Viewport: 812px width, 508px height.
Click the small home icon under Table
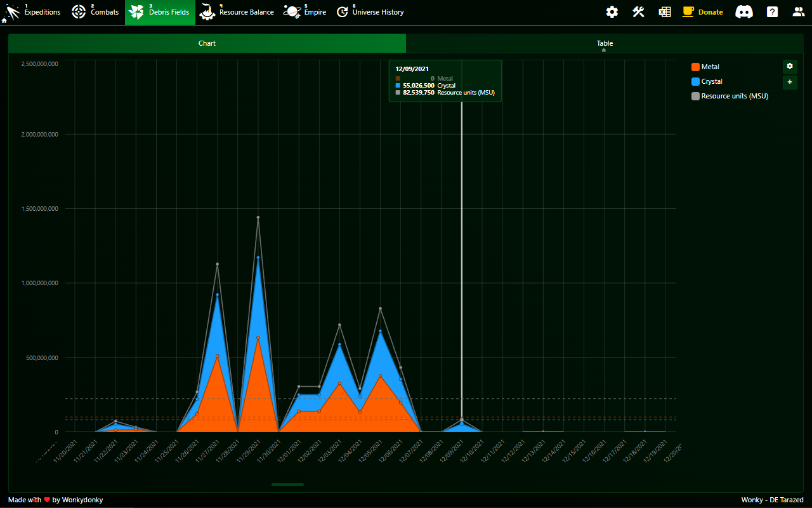604,50
